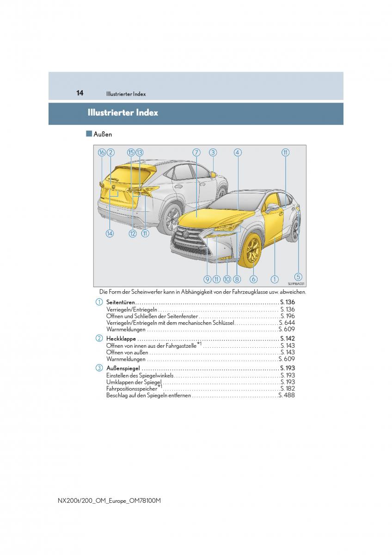Click circled 2 beside Heckklappe
The width and height of the screenshot is (392, 555).
click(99, 339)
